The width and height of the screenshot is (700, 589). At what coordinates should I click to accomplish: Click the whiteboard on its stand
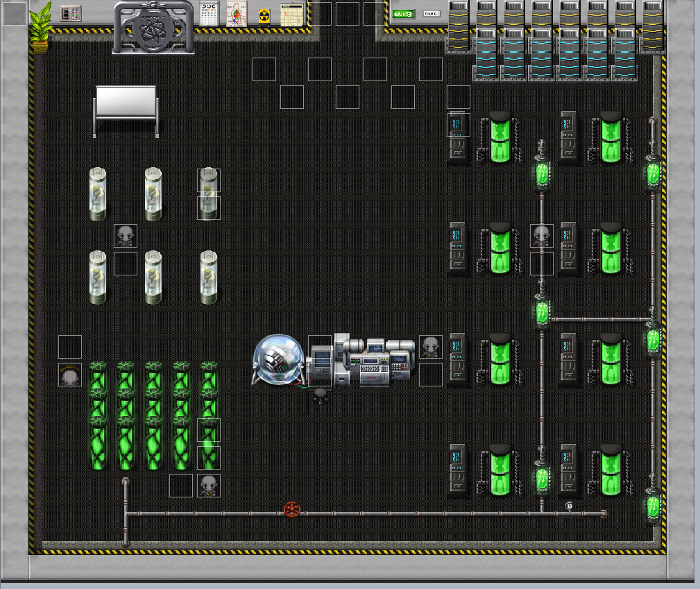click(126, 112)
